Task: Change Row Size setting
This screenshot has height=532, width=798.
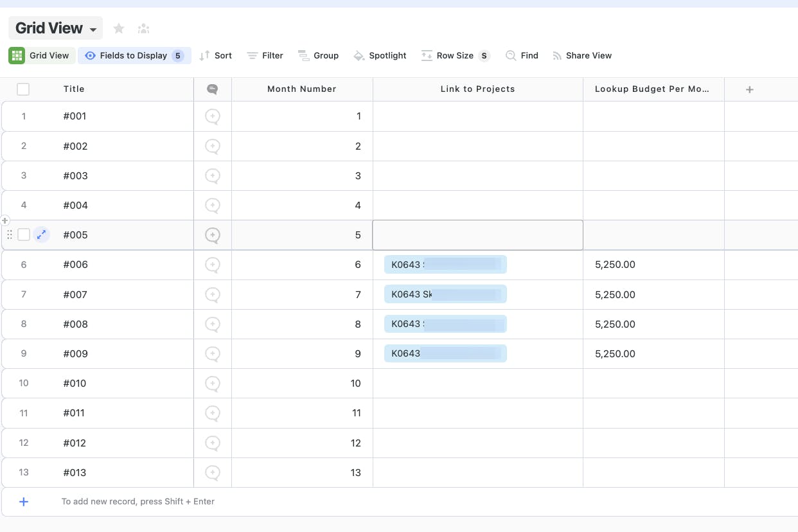Action: coord(456,55)
